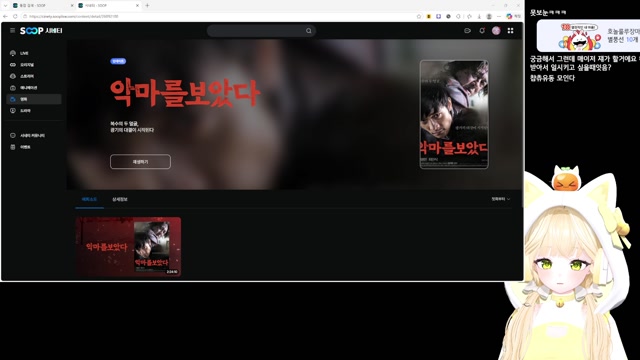
Task: Switch to the 에피소드 tab
Action: point(89,199)
